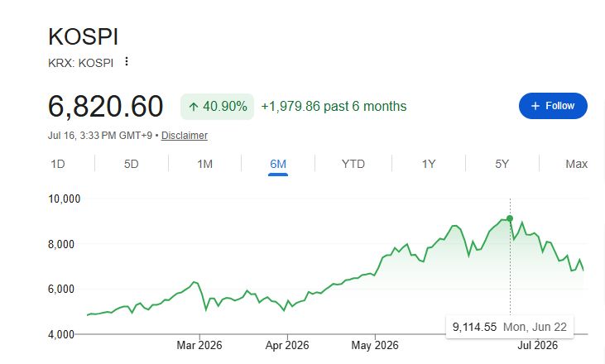Select the 1M time range tab

pyautogui.click(x=205, y=165)
